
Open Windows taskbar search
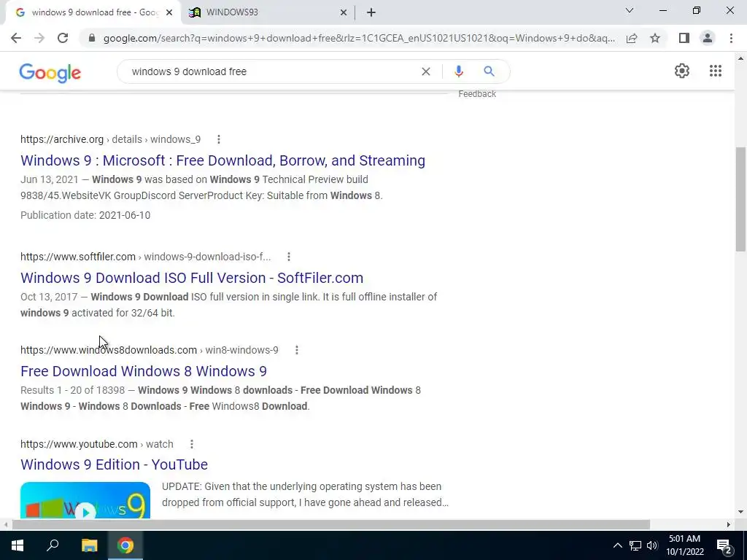pos(53,545)
